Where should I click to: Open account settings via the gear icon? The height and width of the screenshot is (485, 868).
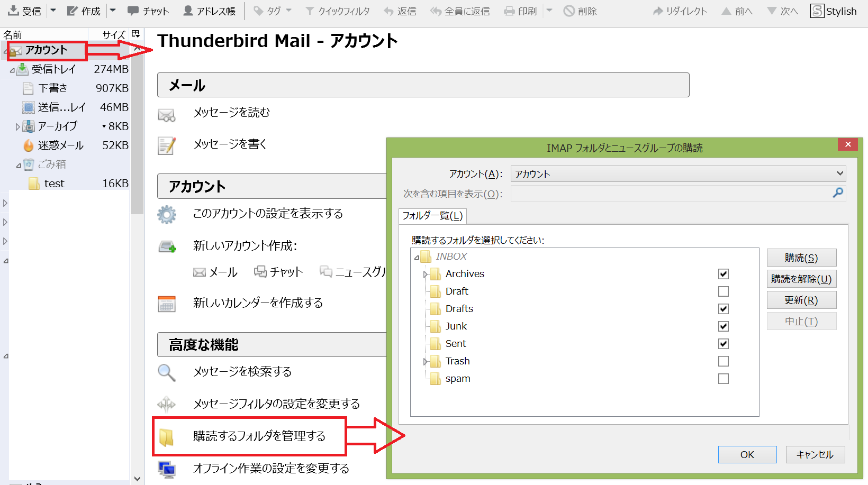(167, 214)
